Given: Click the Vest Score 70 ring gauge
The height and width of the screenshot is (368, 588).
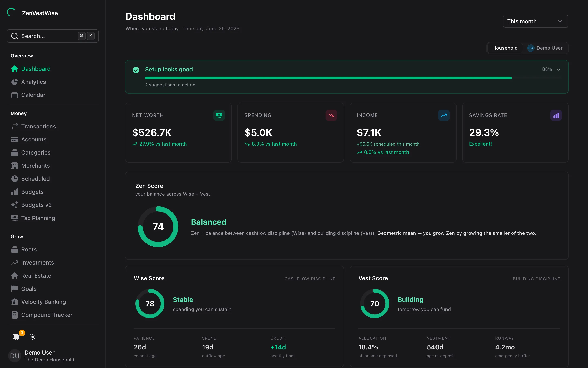Looking at the screenshot, I should coord(374,304).
